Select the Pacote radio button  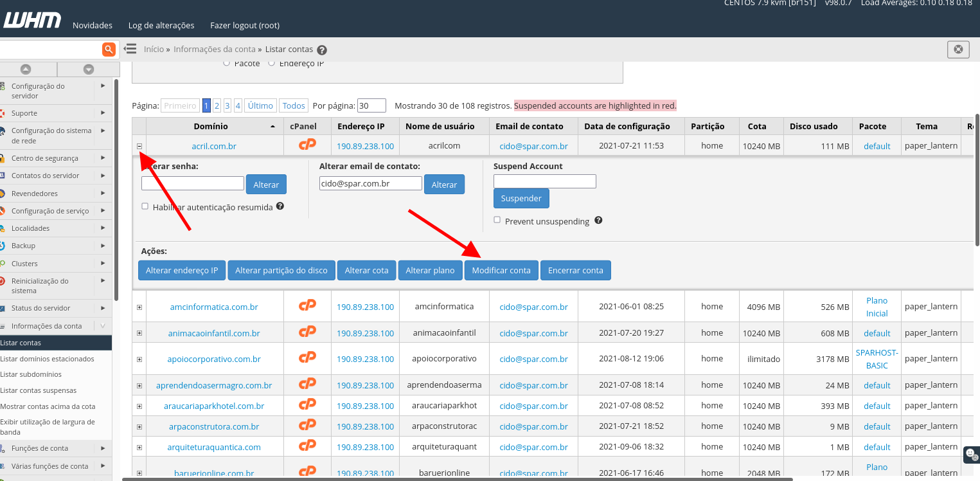click(x=226, y=63)
